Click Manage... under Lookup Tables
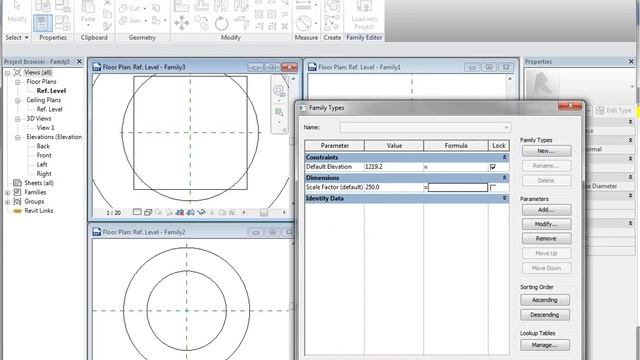Viewport: 640px width, 360px height. tap(544, 345)
